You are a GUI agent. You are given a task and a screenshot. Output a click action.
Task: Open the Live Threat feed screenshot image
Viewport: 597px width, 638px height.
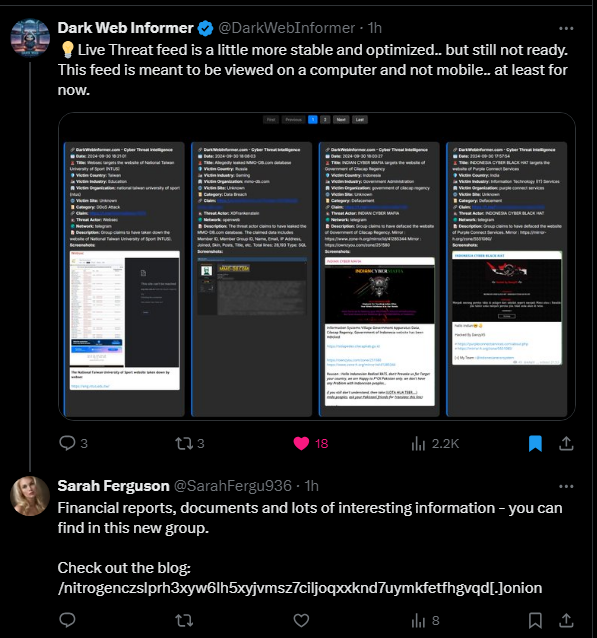pyautogui.click(x=317, y=266)
